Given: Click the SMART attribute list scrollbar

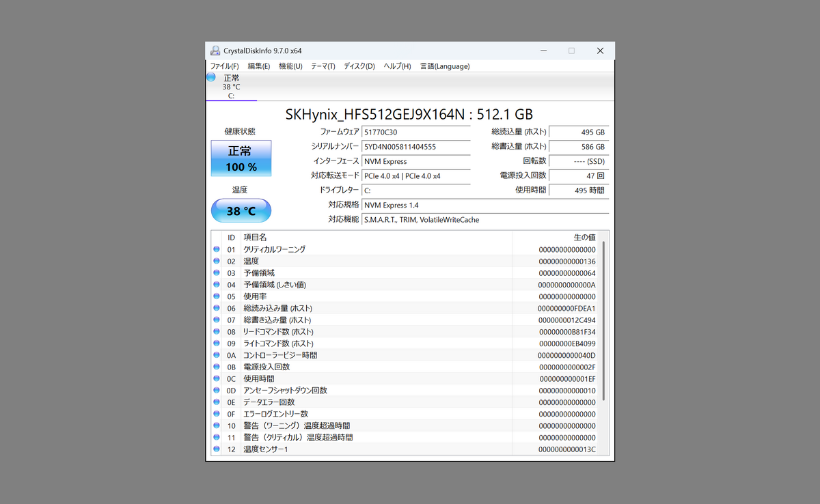Looking at the screenshot, I should (603, 321).
